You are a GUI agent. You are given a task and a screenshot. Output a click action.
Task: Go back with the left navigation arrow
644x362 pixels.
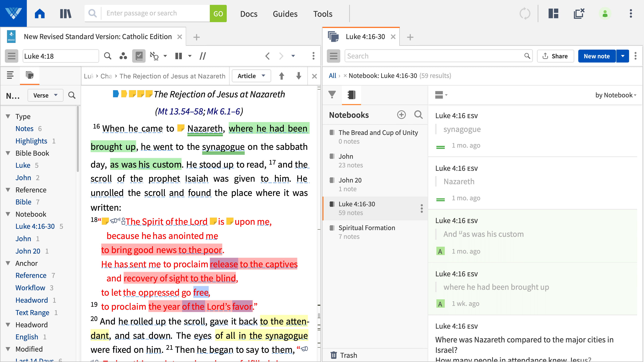267,56
